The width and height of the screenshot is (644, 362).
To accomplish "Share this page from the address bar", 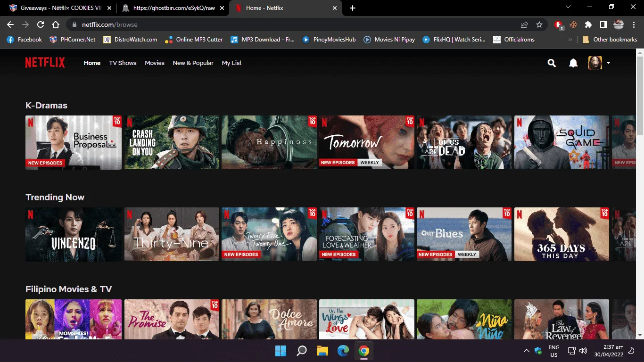I will click(x=524, y=25).
